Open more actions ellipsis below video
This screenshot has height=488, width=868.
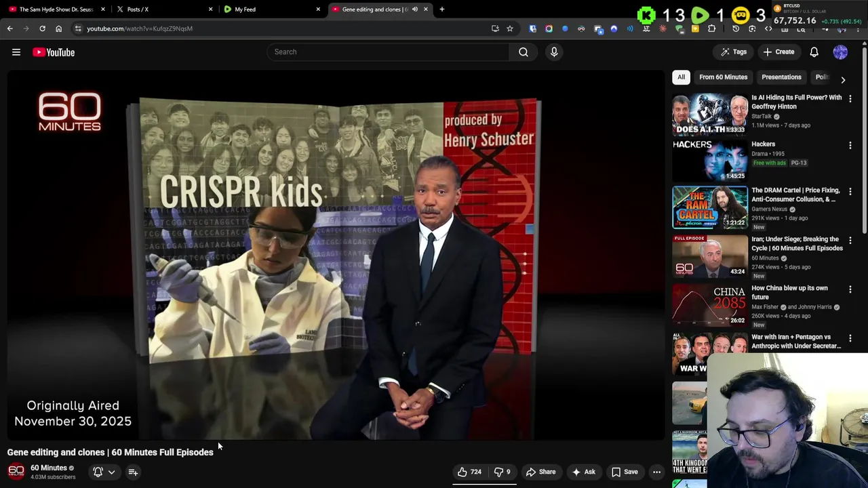pyautogui.click(x=656, y=472)
